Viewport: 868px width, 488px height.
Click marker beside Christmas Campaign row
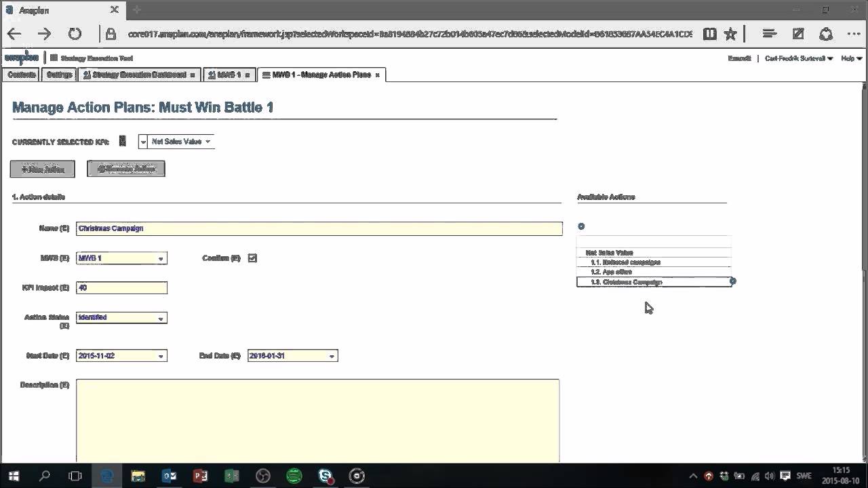click(732, 281)
